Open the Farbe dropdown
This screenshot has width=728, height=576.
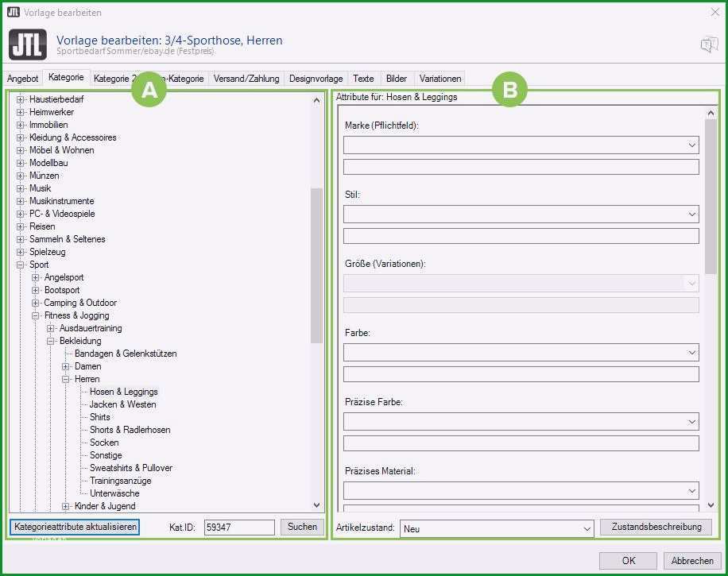tap(521, 353)
